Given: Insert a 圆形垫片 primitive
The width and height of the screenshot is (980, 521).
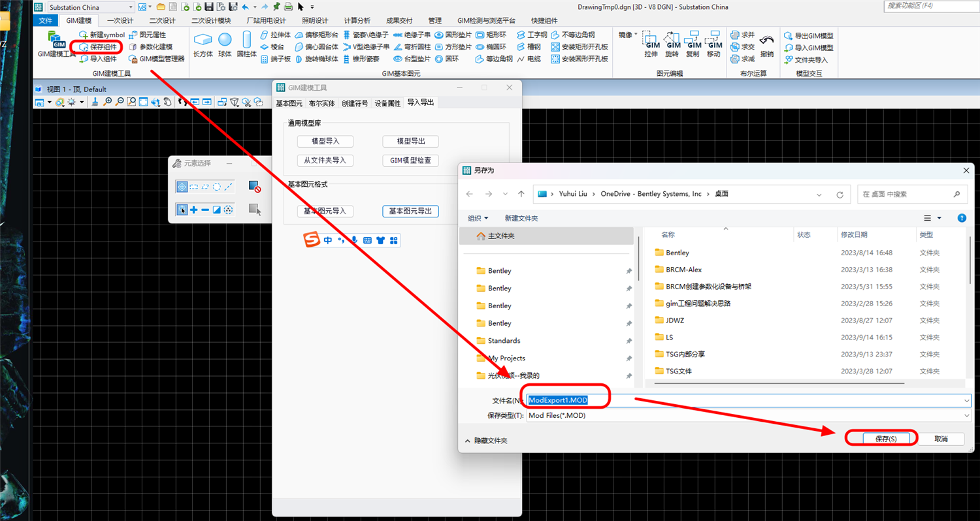Looking at the screenshot, I should pyautogui.click(x=453, y=35).
